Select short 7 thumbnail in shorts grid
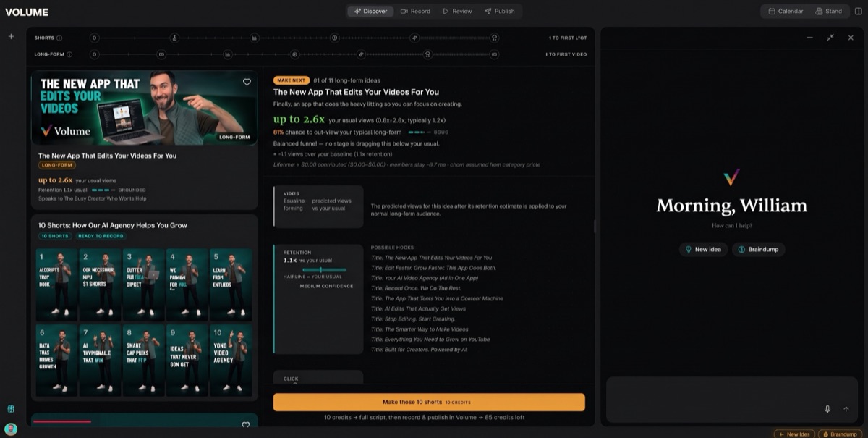The width and height of the screenshot is (868, 438). (x=100, y=359)
